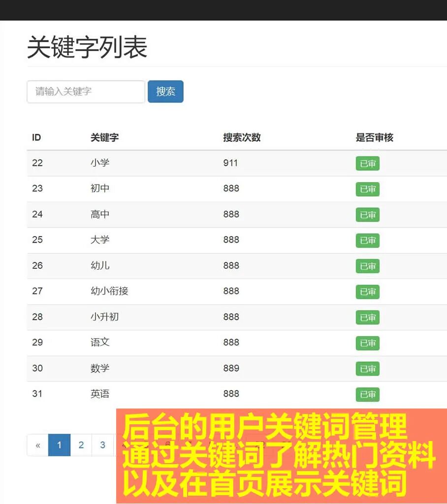The height and width of the screenshot is (504, 447).
Task: Open page 3 of the keyword list
Action: point(102,445)
